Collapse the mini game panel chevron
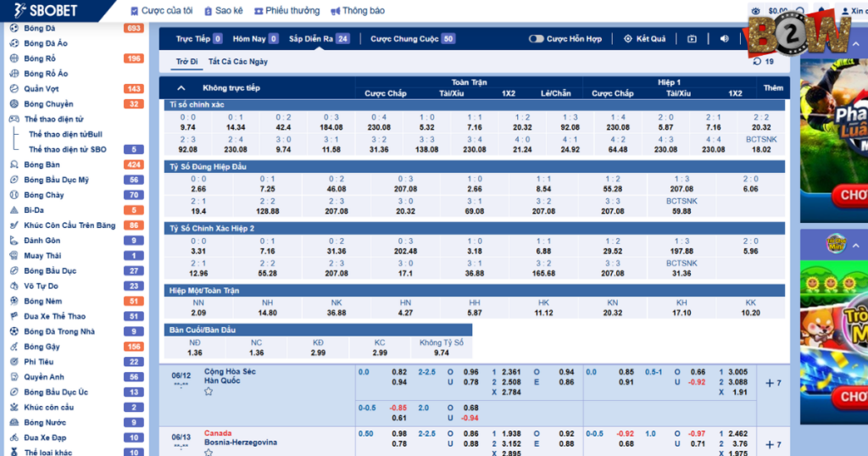The height and width of the screenshot is (456, 868). coord(856,245)
